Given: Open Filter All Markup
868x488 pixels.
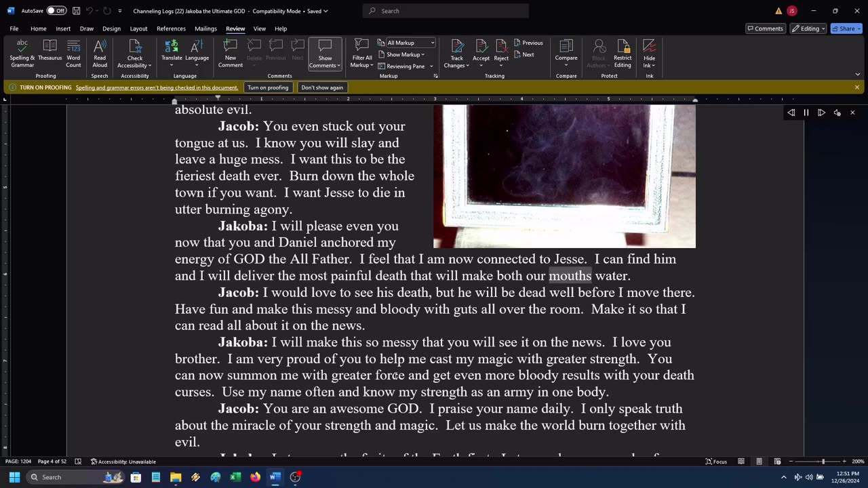Looking at the screenshot, I should pos(361,54).
